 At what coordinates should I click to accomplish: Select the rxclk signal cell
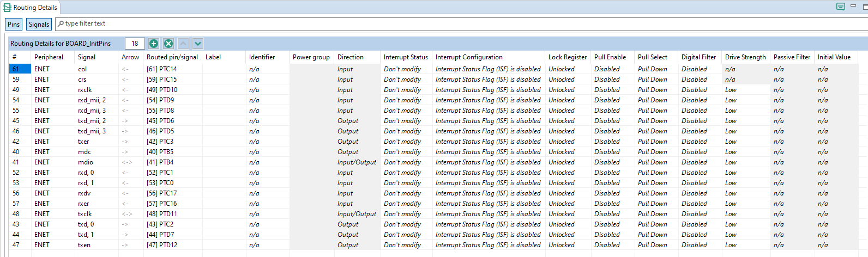pyautogui.click(x=97, y=90)
